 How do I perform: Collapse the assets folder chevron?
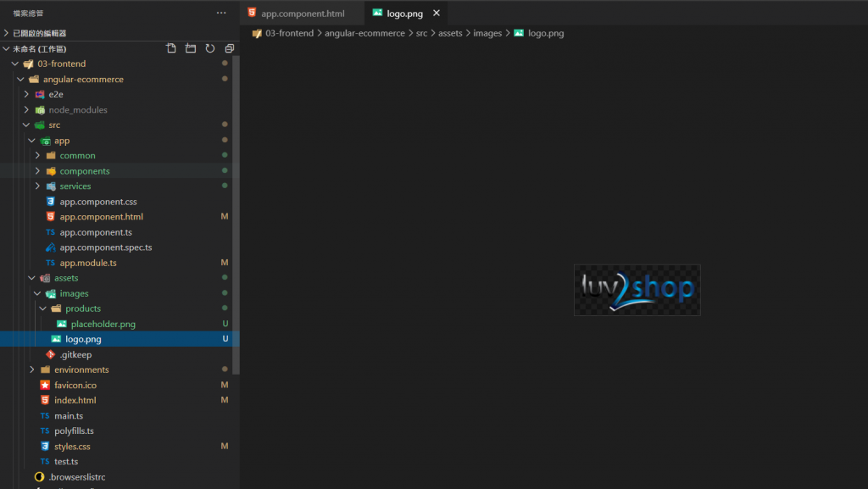click(x=31, y=278)
